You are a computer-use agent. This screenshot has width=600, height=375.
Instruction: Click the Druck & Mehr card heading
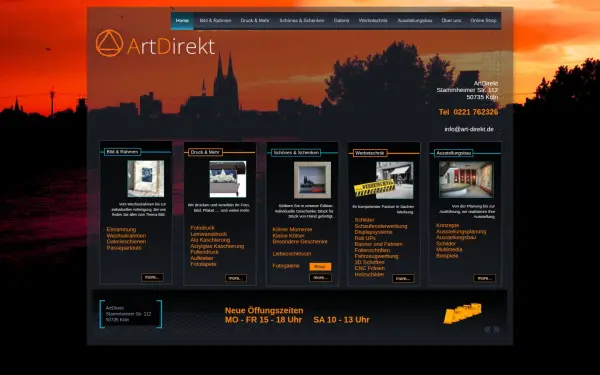click(x=205, y=152)
